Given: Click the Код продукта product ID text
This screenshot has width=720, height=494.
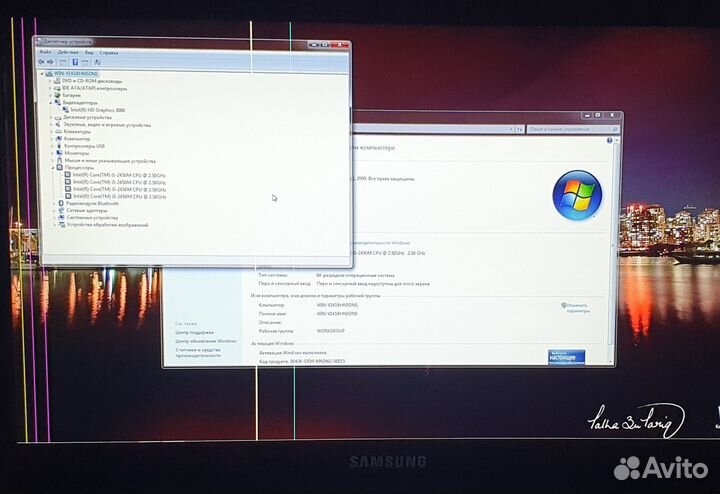Looking at the screenshot, I should [302, 362].
